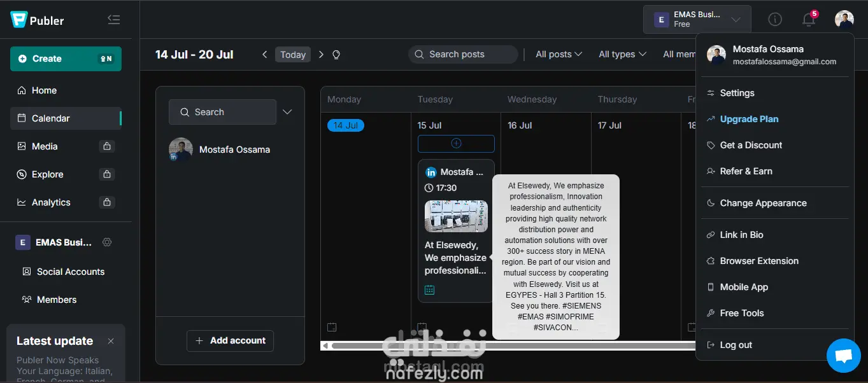Image resolution: width=868 pixels, height=383 pixels.
Task: Open the Explore section
Action: pos(48,174)
